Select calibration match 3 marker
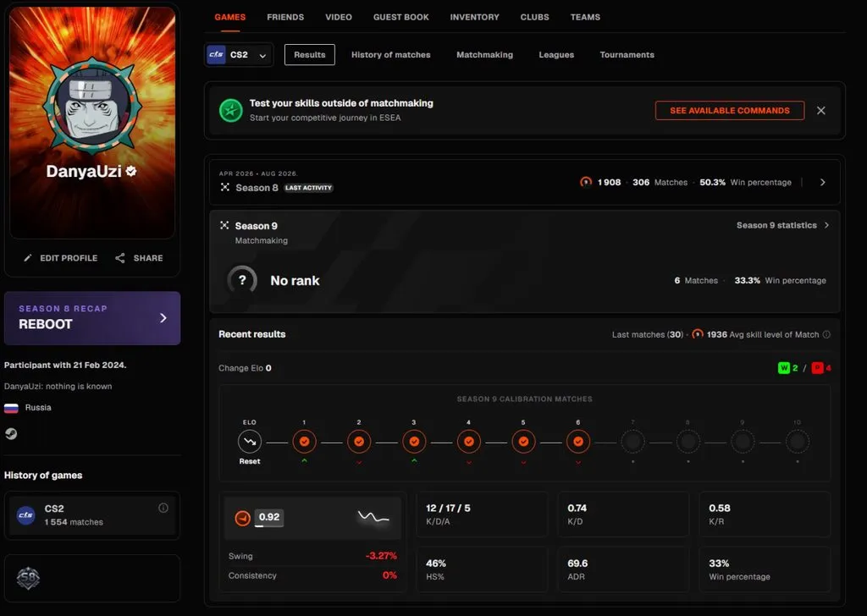The width and height of the screenshot is (867, 616). [413, 442]
